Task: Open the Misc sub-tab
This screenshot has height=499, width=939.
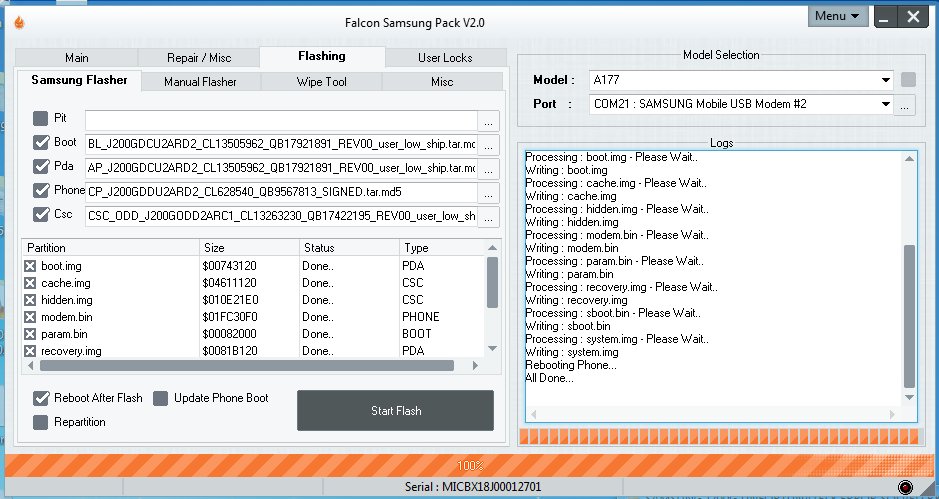Action: (442, 82)
